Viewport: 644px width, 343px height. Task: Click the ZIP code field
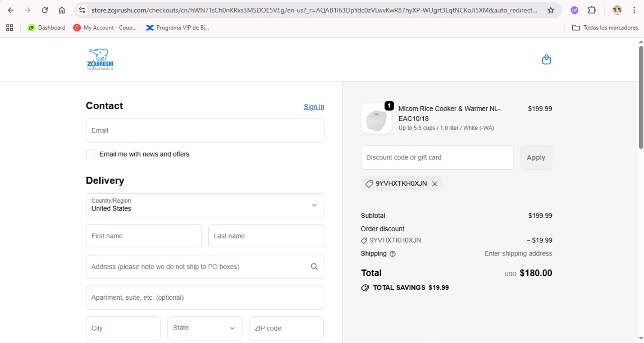(286, 328)
